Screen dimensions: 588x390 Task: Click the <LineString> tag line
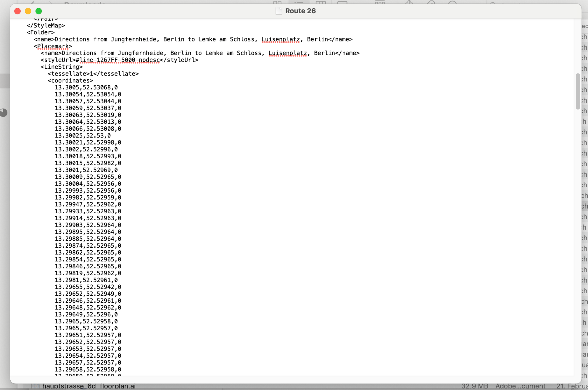(x=61, y=67)
